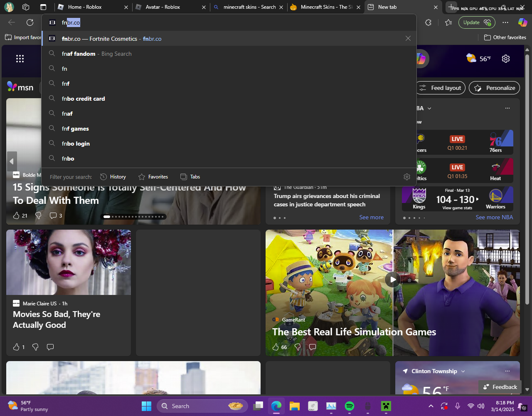
Task: Launch Minecraft from the taskbar
Action: (386, 406)
